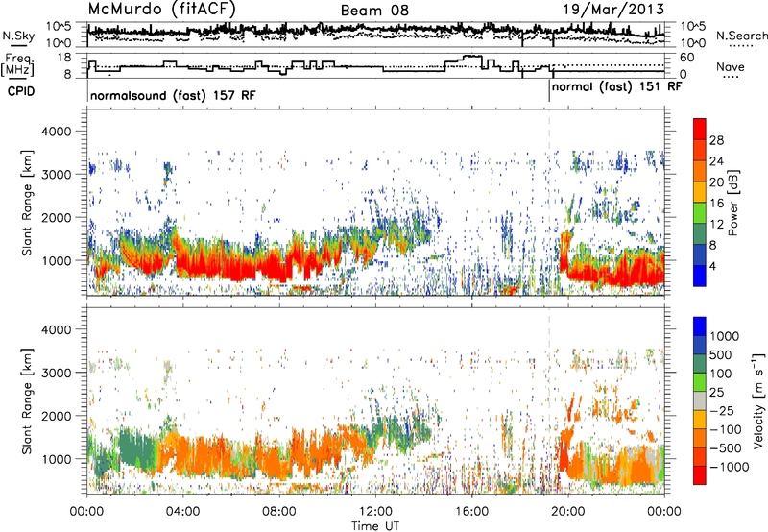The image size is (768, 532).
Task: Select the 24 dB power colorbar label
Action: tap(716, 161)
